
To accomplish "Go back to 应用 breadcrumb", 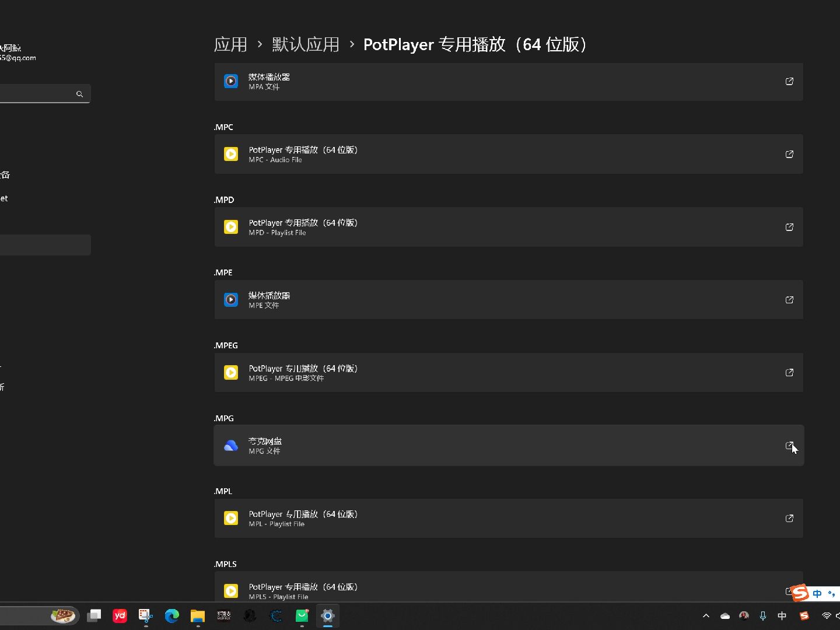I will point(230,44).
